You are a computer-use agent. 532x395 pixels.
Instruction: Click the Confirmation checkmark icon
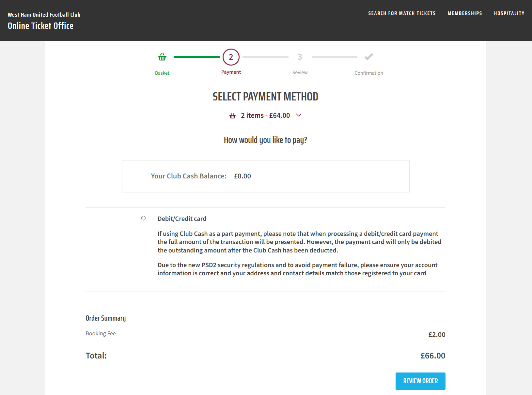[369, 57]
